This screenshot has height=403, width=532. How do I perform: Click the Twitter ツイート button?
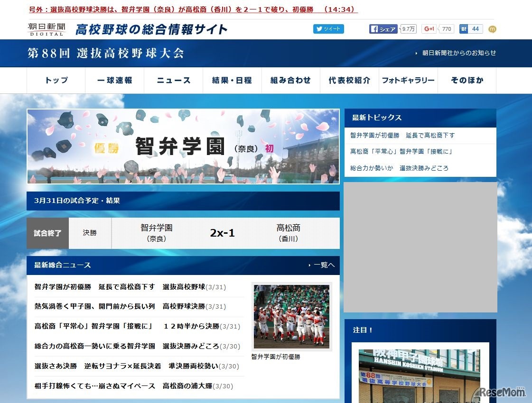328,29
